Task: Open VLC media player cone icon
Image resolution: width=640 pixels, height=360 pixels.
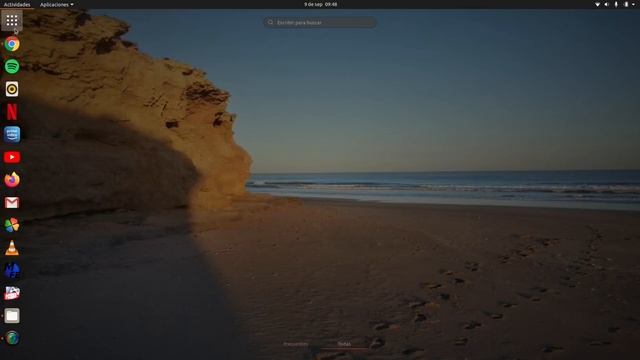Action: pyautogui.click(x=12, y=248)
